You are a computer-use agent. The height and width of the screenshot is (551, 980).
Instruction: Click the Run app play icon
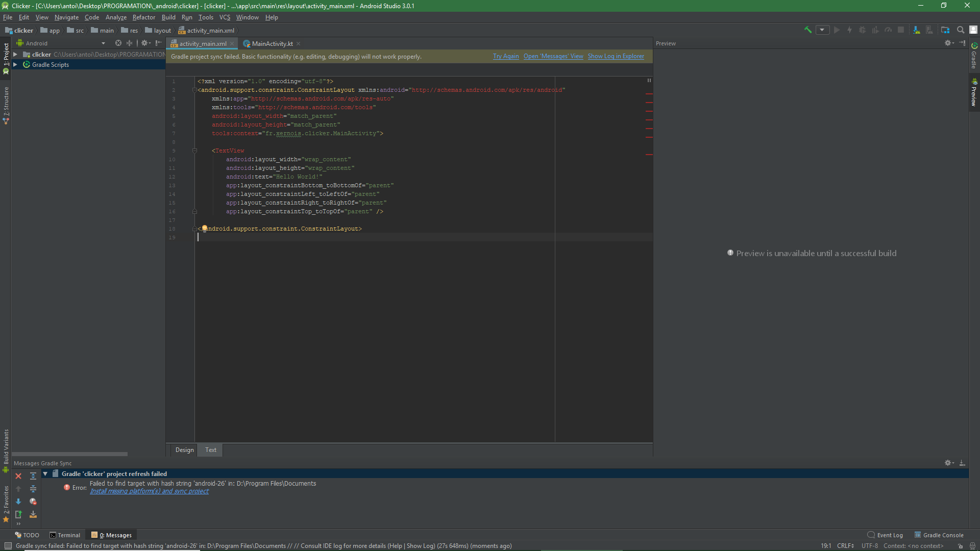coord(837,30)
